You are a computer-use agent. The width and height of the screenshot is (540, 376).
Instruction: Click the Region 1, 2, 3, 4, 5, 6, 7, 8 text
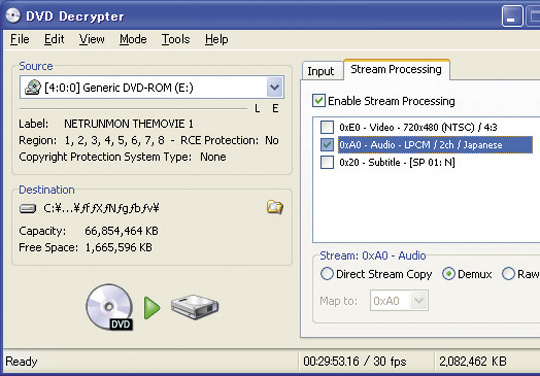click(114, 140)
